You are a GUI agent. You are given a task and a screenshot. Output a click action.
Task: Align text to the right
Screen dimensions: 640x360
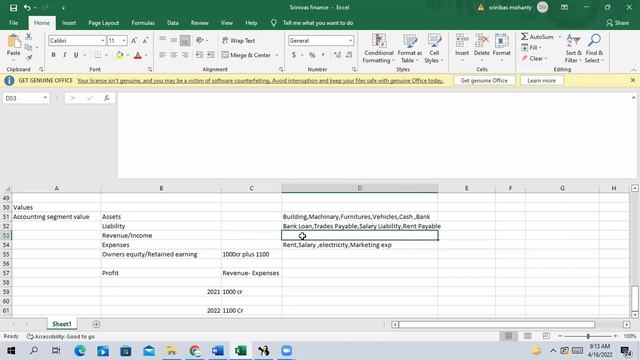[185, 55]
